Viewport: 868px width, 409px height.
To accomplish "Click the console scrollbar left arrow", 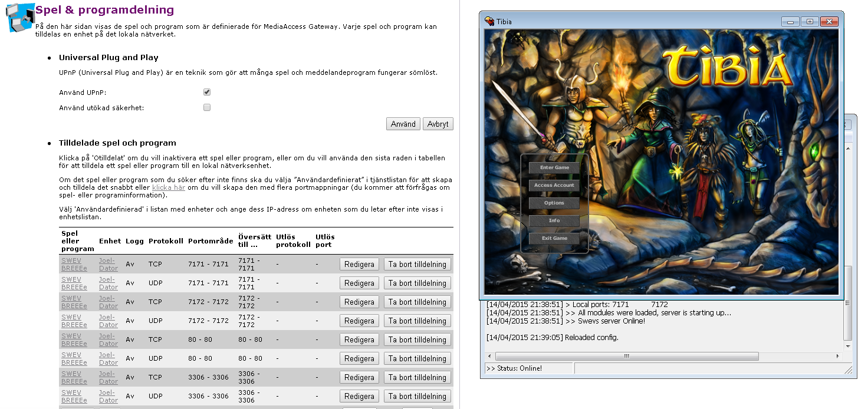I will coord(489,357).
